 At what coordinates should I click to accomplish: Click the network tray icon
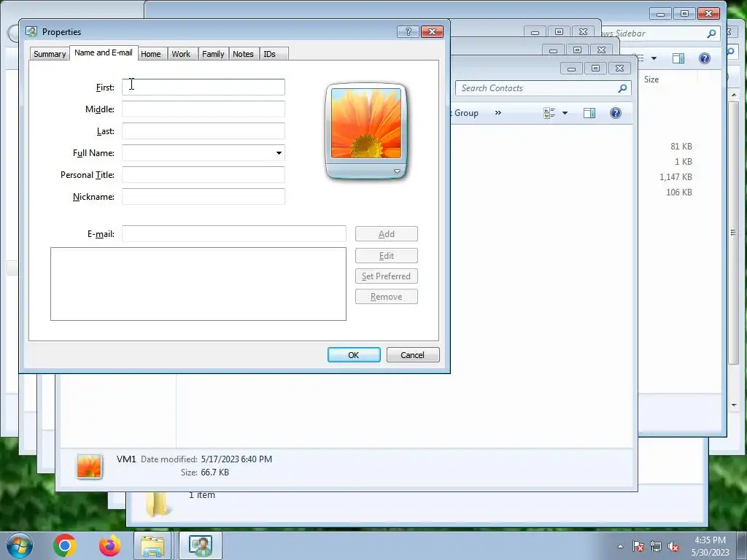tap(656, 546)
